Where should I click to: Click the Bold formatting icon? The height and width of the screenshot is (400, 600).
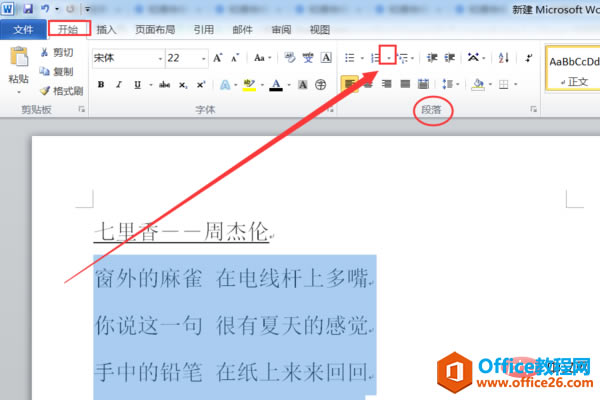pos(101,85)
